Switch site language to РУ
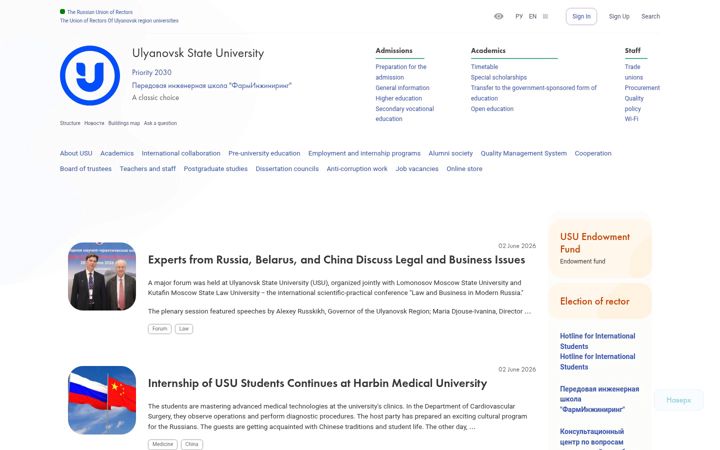Image resolution: width=720 pixels, height=450 pixels. (519, 16)
